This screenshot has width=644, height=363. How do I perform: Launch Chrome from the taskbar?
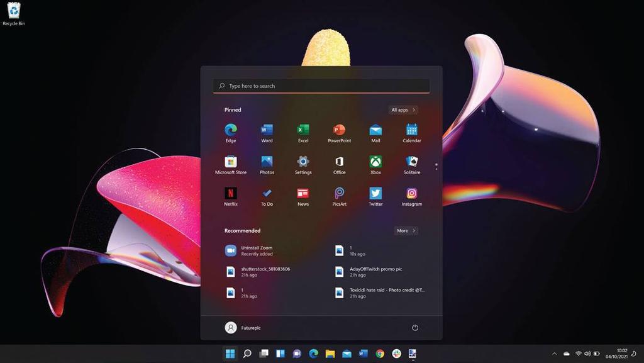point(380,354)
